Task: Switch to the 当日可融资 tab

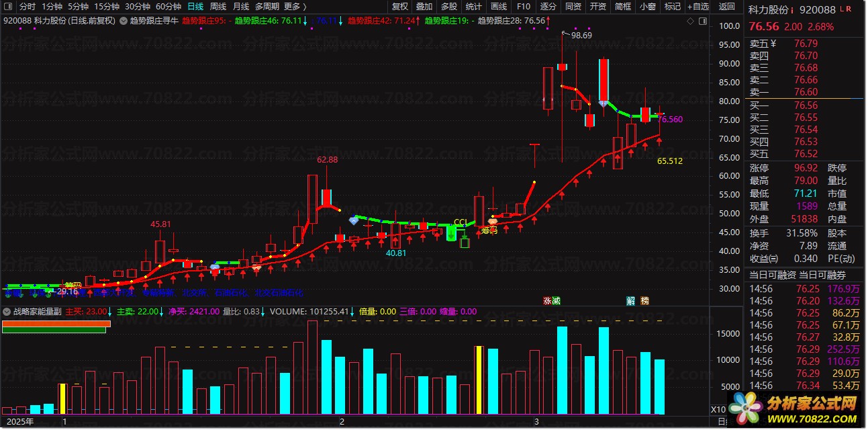Action: pyautogui.click(x=773, y=275)
